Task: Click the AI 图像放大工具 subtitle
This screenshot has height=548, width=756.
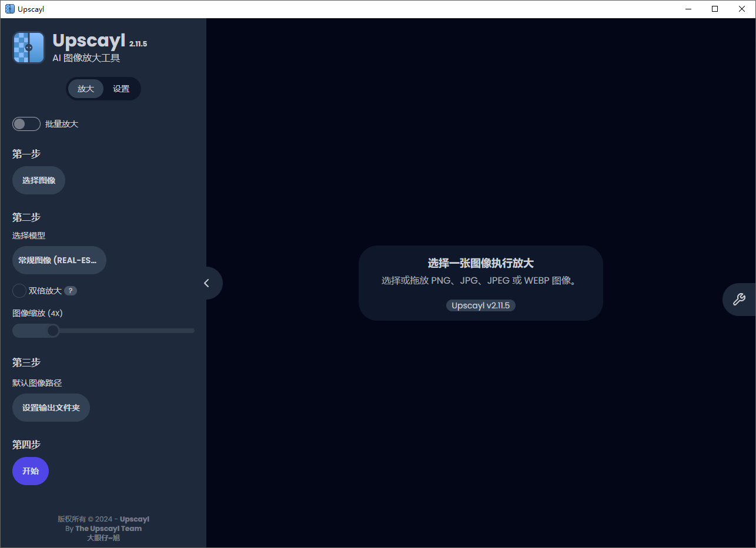Action: coord(86,58)
